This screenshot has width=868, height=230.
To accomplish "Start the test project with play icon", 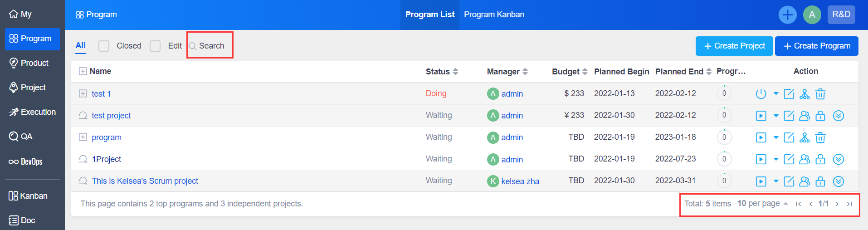I will pyautogui.click(x=761, y=116).
